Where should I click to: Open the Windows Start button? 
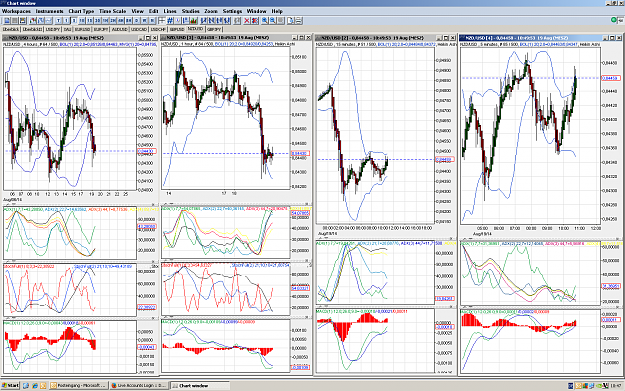(10, 385)
